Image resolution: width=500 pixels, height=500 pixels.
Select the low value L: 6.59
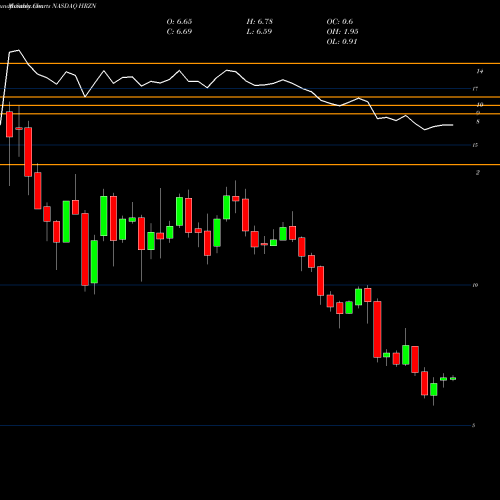(x=259, y=32)
